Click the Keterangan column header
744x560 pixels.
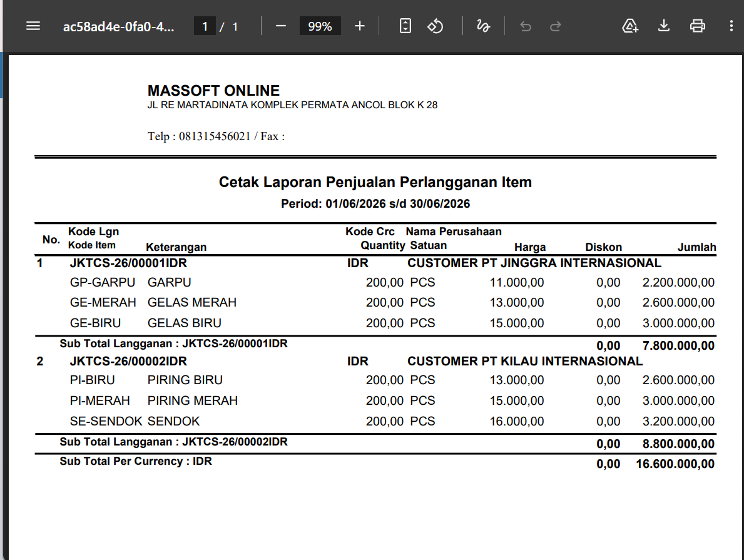[x=176, y=247]
